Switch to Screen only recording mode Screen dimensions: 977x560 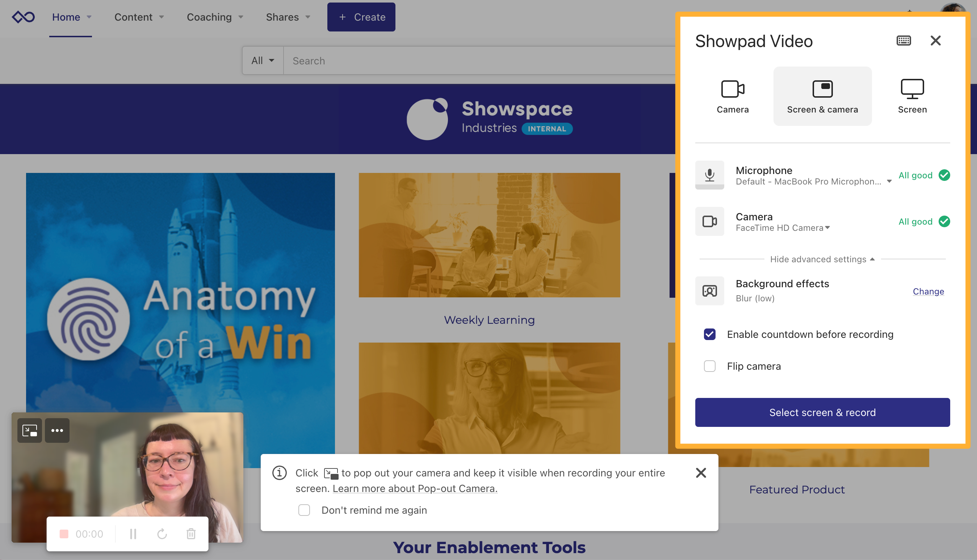click(x=912, y=96)
